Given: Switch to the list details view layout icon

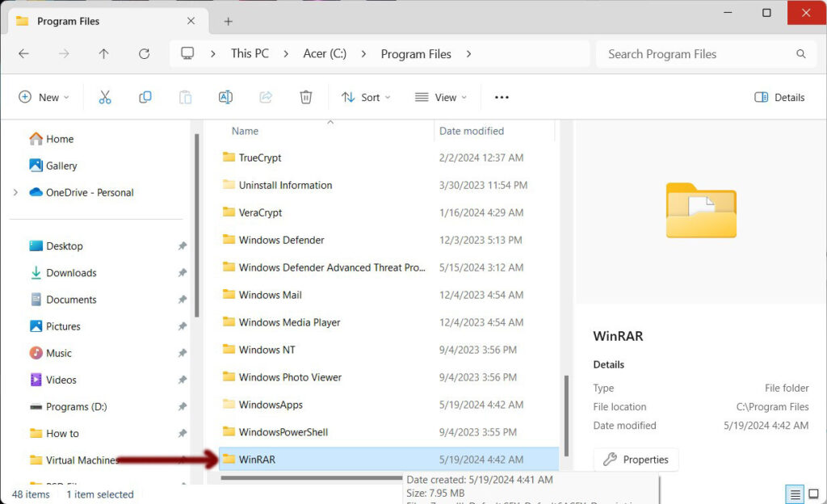Looking at the screenshot, I should click(x=796, y=493).
